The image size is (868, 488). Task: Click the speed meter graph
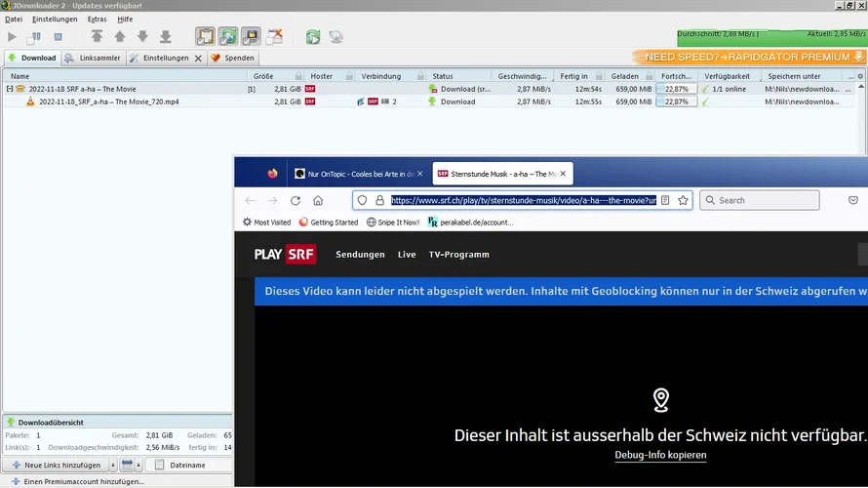[x=771, y=38]
